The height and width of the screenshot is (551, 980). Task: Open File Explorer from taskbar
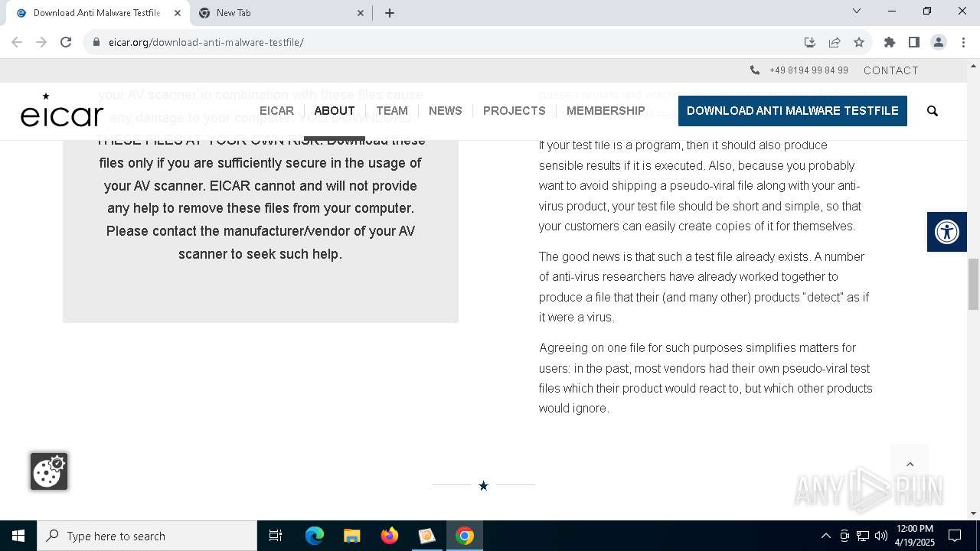point(352,536)
